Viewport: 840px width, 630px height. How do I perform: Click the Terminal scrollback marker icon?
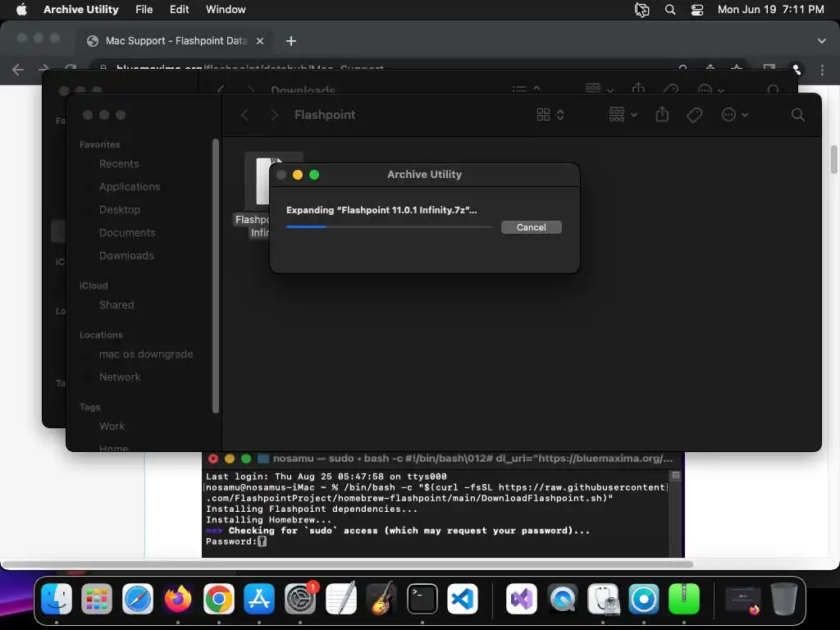(x=676, y=476)
